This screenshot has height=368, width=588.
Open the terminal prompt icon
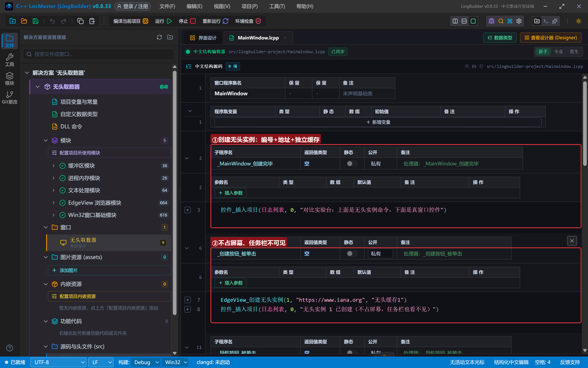pos(546,21)
